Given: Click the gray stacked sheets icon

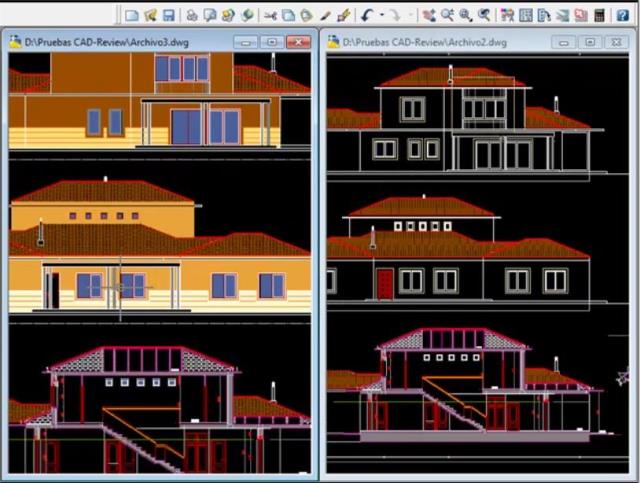Looking at the screenshot, I should point(562,16).
